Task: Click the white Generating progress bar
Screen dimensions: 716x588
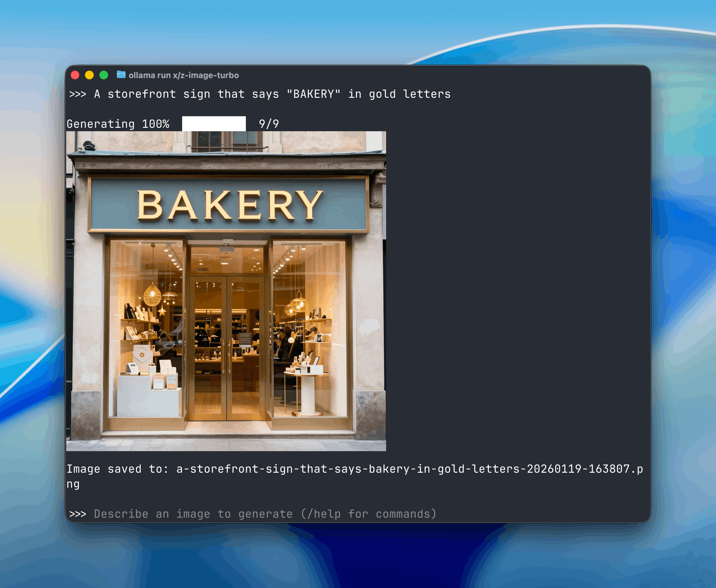Action: click(x=214, y=124)
